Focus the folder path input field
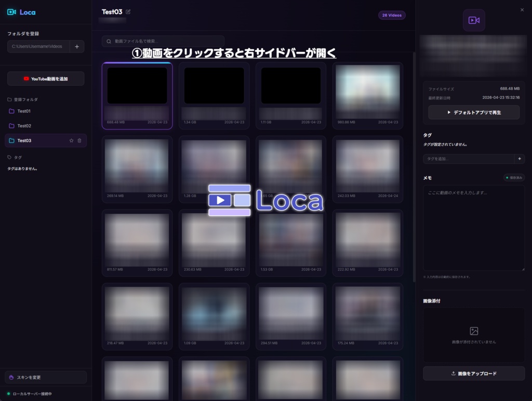 [x=38, y=46]
